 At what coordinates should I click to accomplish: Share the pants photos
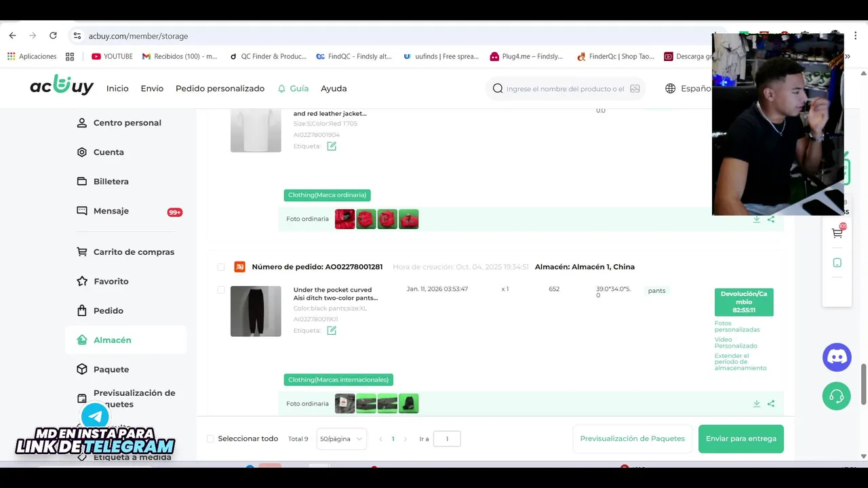point(771,403)
